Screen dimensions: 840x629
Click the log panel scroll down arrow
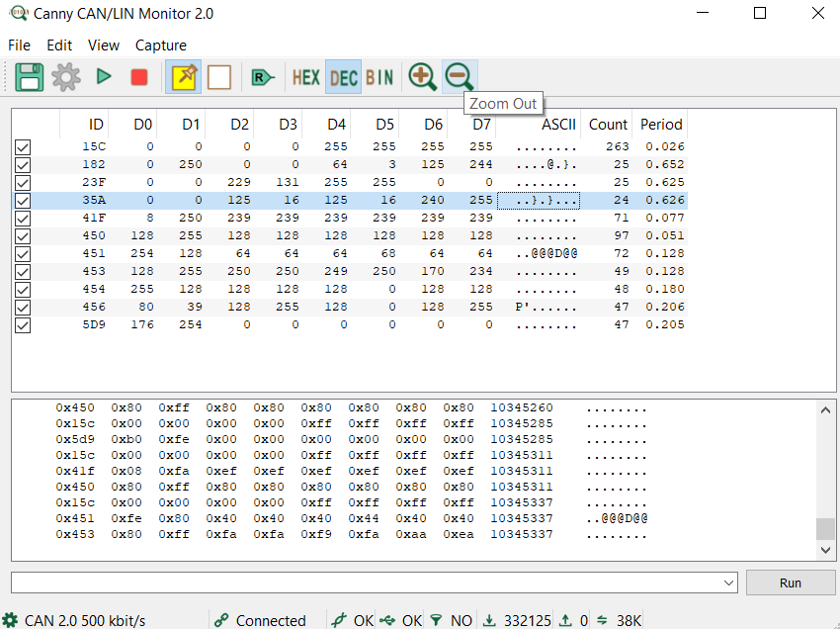point(825,550)
